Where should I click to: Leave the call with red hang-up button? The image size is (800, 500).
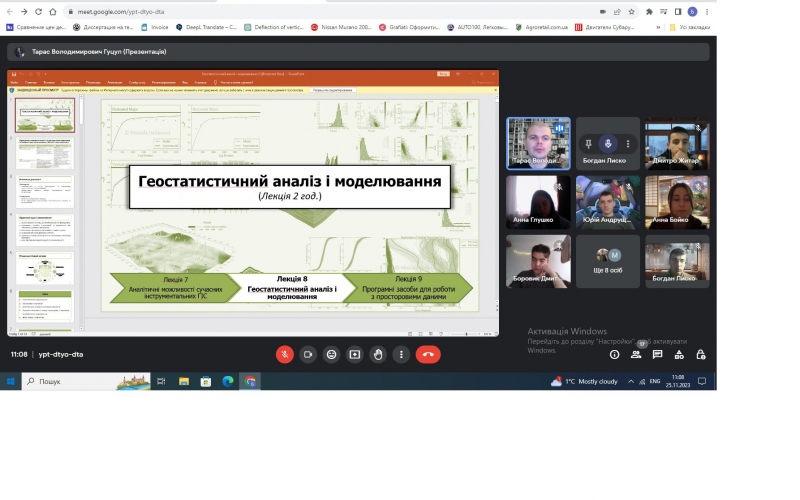tap(428, 355)
